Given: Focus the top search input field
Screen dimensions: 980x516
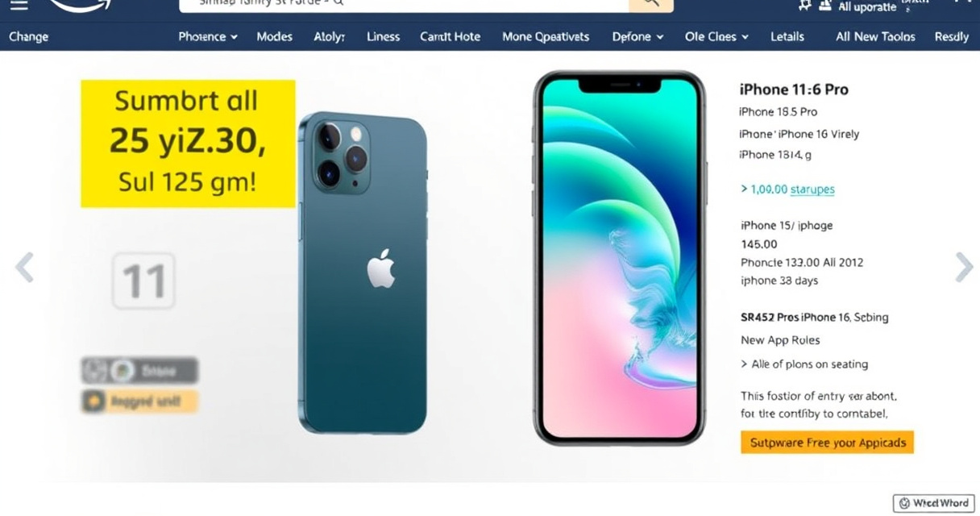Looking at the screenshot, I should click(404, 4).
